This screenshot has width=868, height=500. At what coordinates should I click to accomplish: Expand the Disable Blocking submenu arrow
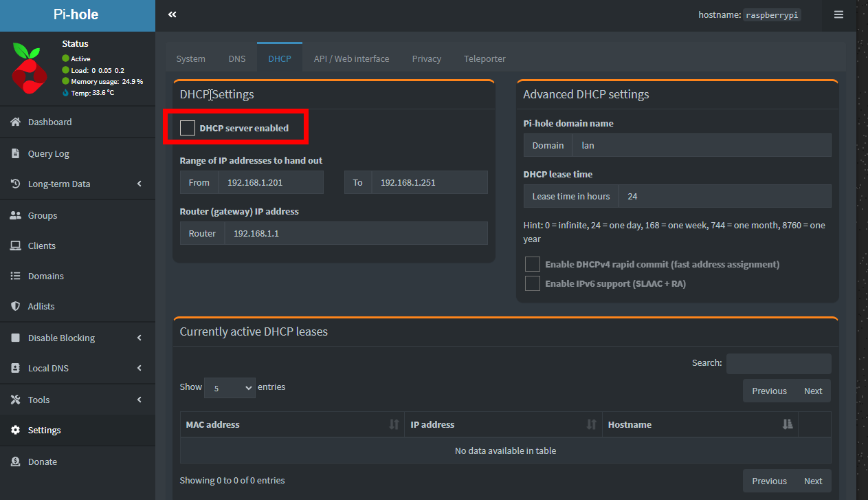pyautogui.click(x=140, y=338)
